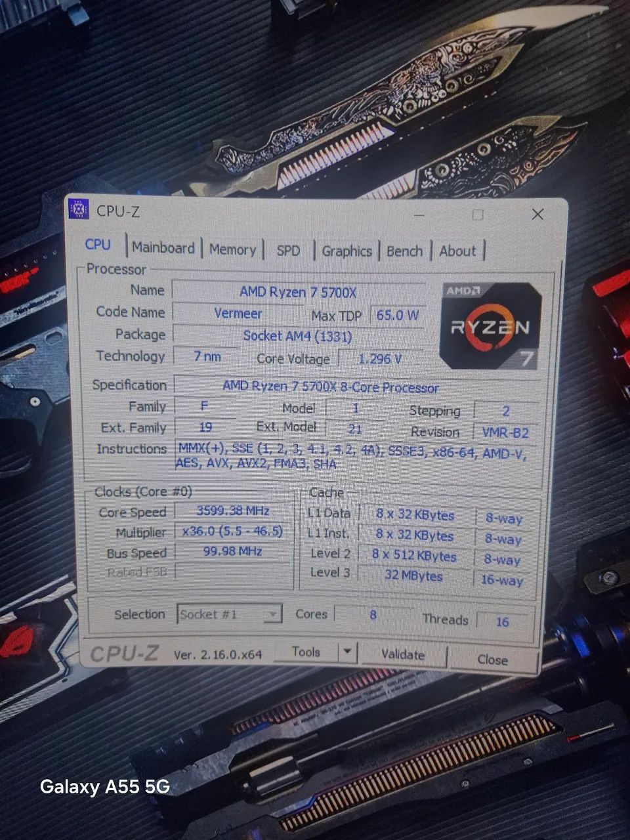Click the Family value F
The width and height of the screenshot is (630, 840).
[x=204, y=407]
